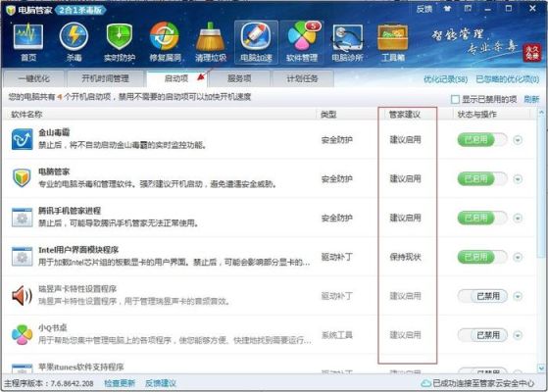548x392 pixels.
Task: Click list scrollbar up arrow
Action: coord(541,113)
